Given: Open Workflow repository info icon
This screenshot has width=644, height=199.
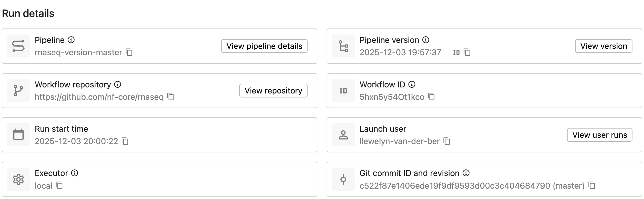Looking at the screenshot, I should pos(118,85).
